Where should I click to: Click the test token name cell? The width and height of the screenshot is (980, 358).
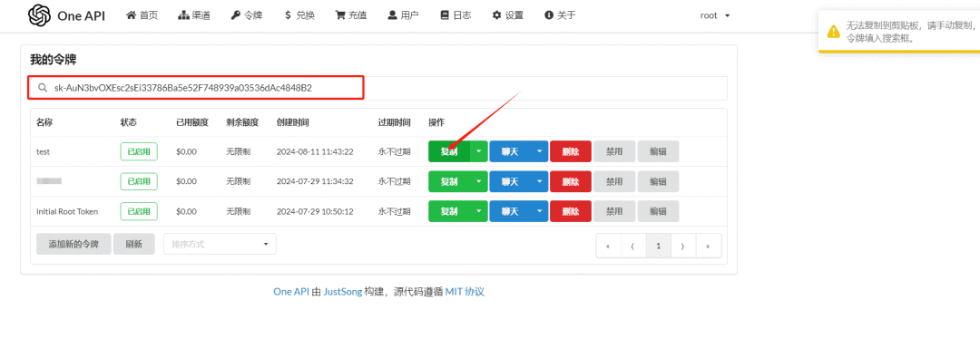pos(44,152)
